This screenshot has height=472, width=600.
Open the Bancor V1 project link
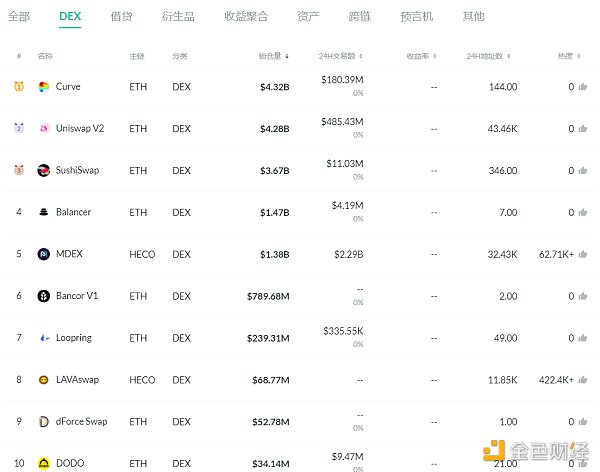77,296
